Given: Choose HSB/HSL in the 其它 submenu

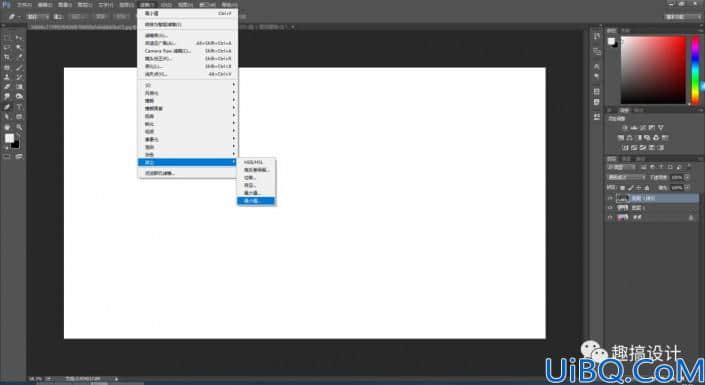Looking at the screenshot, I should click(x=256, y=162).
